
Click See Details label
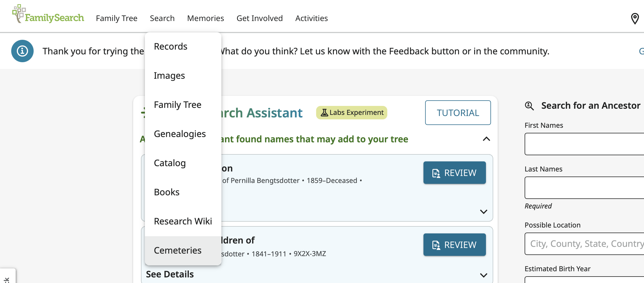pyautogui.click(x=170, y=274)
